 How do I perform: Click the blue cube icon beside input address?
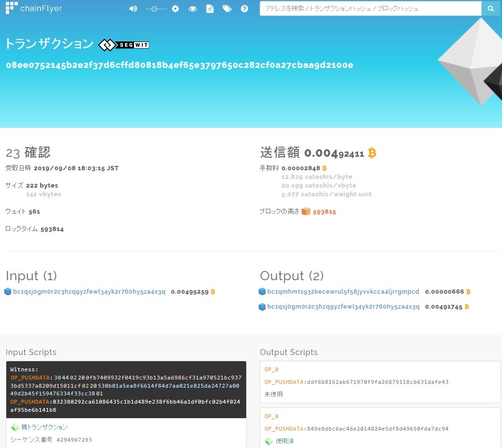tap(8, 291)
